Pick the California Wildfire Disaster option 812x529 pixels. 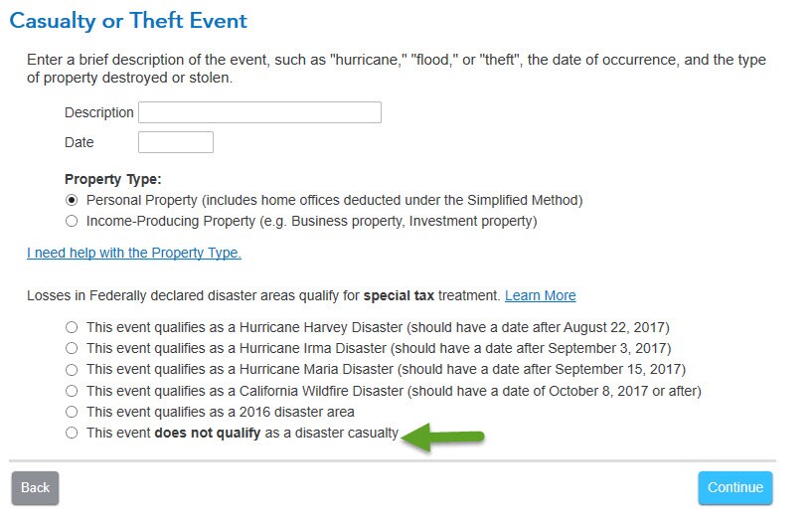coord(72,391)
